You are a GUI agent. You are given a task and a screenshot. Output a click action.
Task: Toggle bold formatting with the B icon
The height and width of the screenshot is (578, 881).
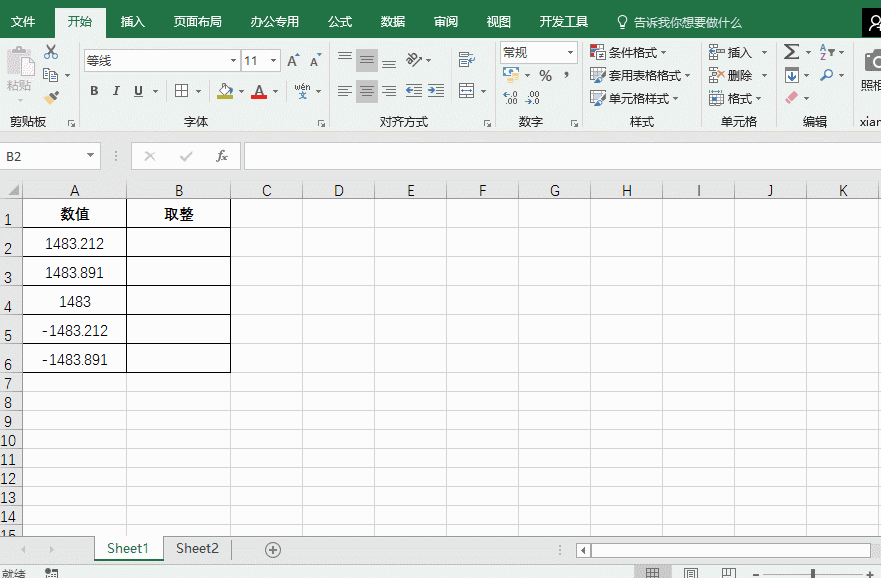(94, 90)
